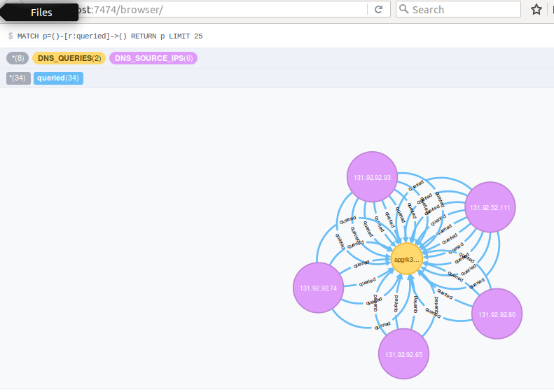Bookmark this page with the star icon
554x392 pixels.
point(536,10)
